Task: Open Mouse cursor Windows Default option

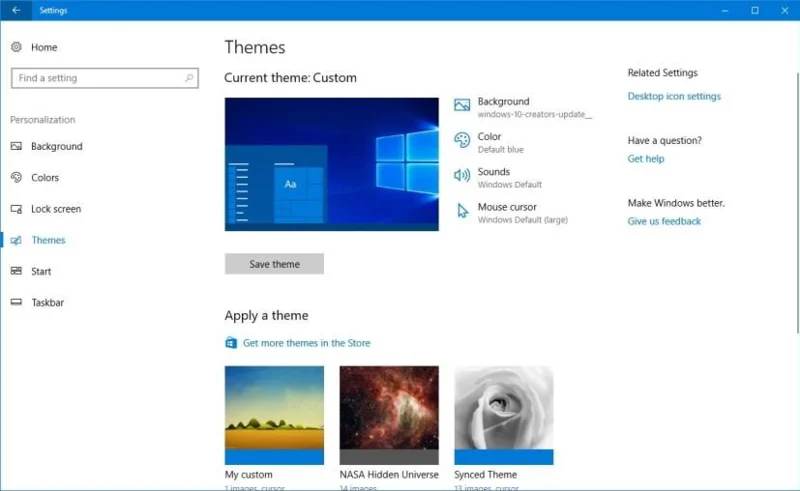Action: coord(510,213)
